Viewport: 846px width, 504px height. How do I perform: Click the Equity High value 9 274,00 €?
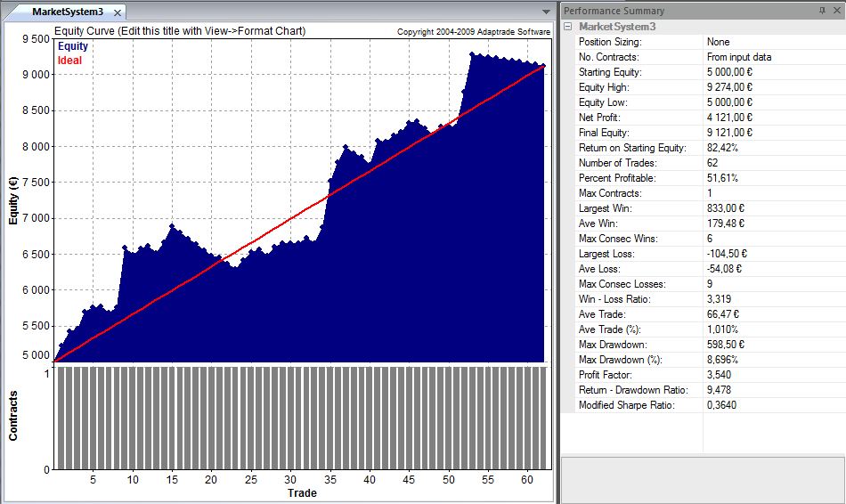pyautogui.click(x=729, y=87)
